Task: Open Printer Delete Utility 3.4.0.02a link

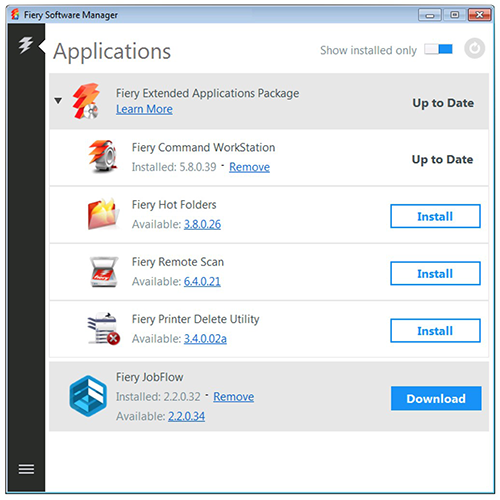Action: 205,339
